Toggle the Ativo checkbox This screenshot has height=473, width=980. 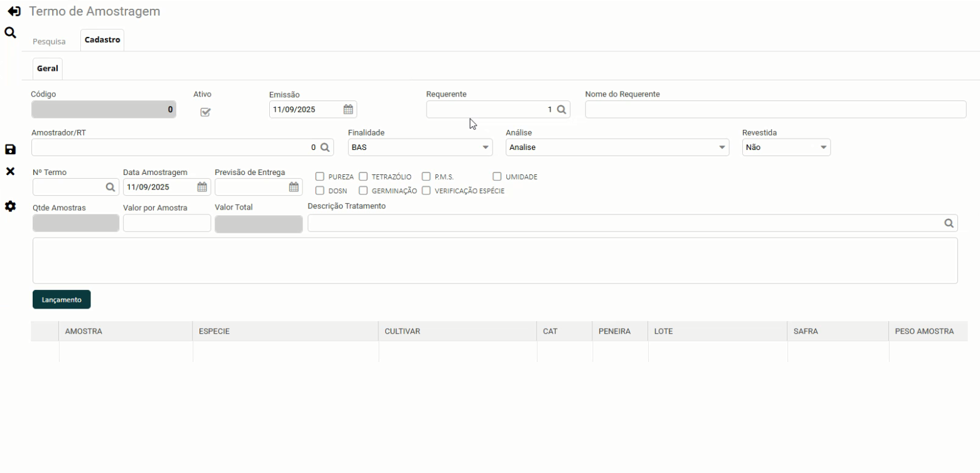coord(205,112)
